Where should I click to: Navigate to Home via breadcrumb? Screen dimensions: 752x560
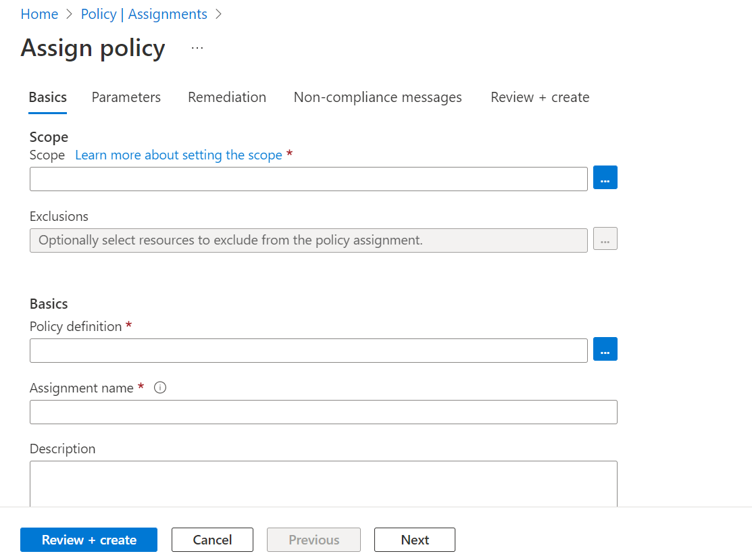point(39,14)
